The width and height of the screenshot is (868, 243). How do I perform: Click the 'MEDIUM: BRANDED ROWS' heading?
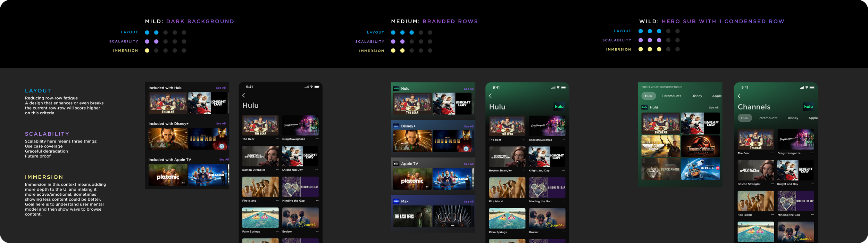point(434,21)
